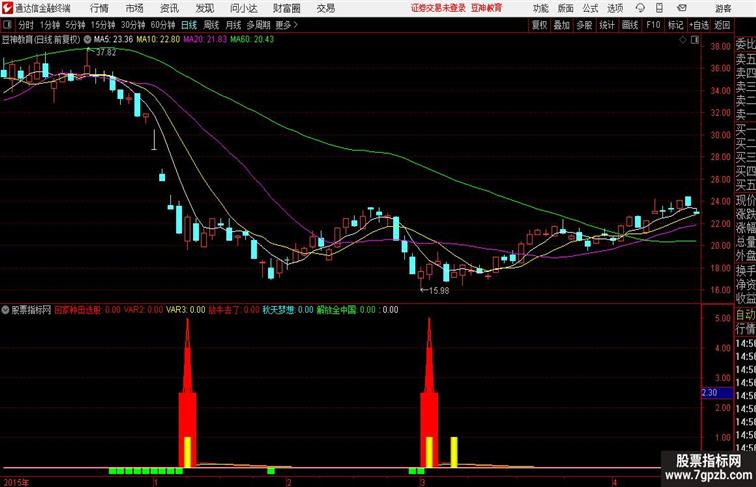Select the 日线 daily period
This screenshot has width=756, height=487.
(x=189, y=25)
